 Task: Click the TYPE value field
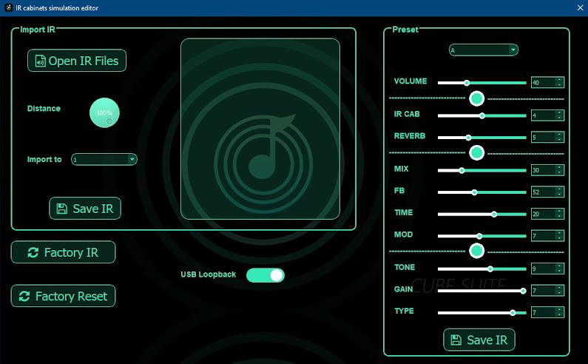[x=547, y=313]
